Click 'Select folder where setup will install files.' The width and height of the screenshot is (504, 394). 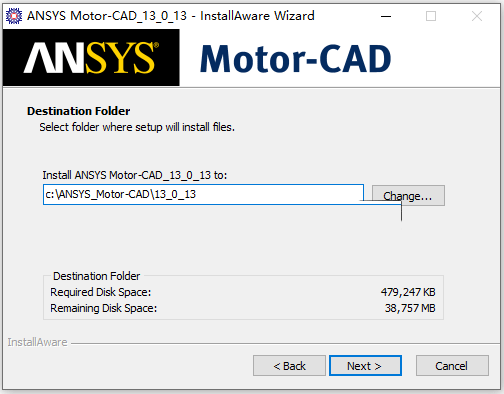click(x=137, y=127)
